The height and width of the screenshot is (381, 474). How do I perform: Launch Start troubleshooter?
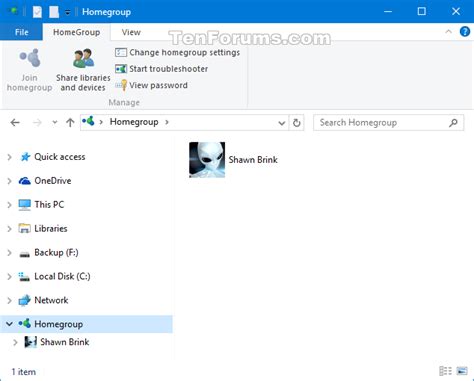point(161,69)
